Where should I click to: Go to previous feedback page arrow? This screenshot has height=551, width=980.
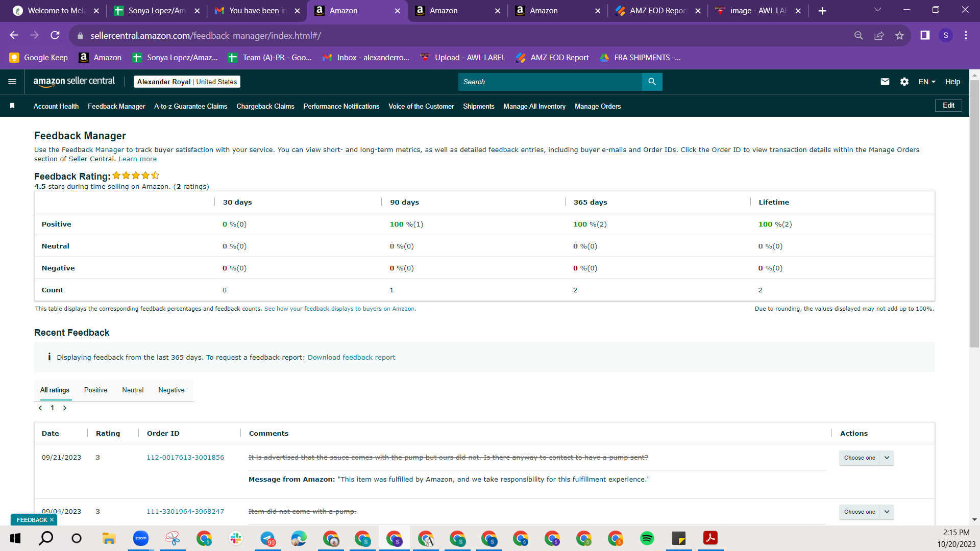pos(40,408)
